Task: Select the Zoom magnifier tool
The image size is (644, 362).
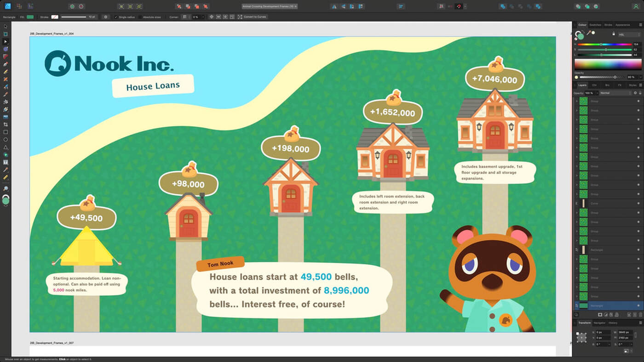Action: [6, 188]
